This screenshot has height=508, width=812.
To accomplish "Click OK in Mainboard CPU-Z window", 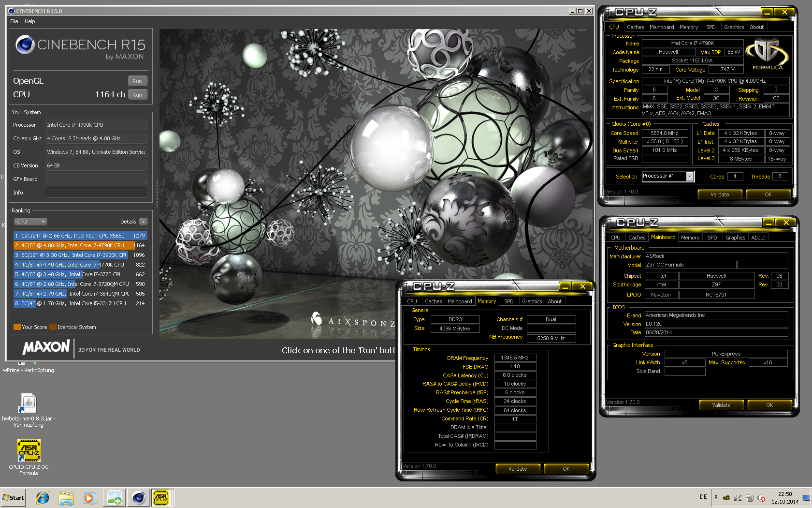I will pos(769,405).
